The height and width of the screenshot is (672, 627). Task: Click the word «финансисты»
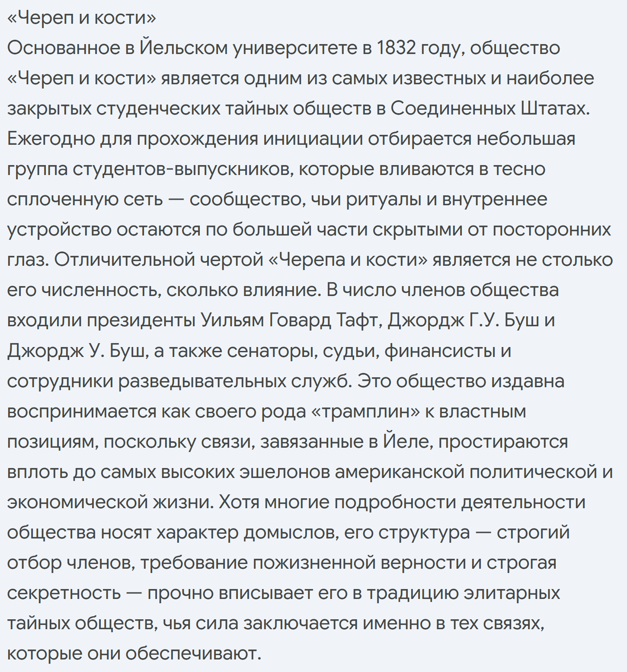(440, 351)
